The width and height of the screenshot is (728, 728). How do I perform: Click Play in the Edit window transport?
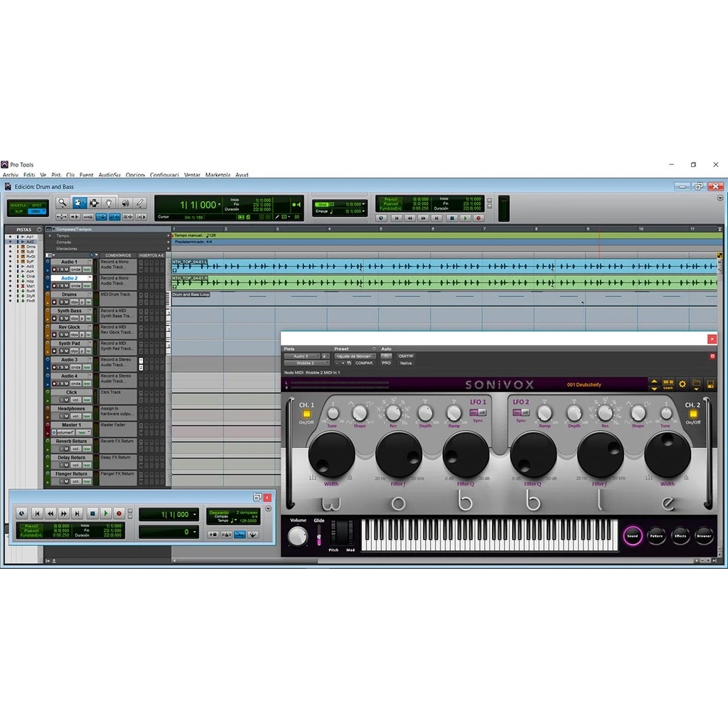click(465, 218)
